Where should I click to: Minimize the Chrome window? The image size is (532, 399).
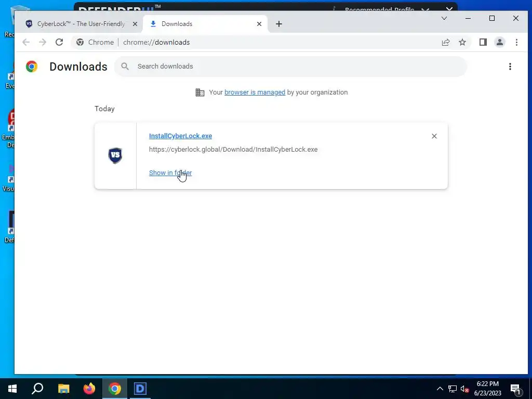tap(468, 18)
